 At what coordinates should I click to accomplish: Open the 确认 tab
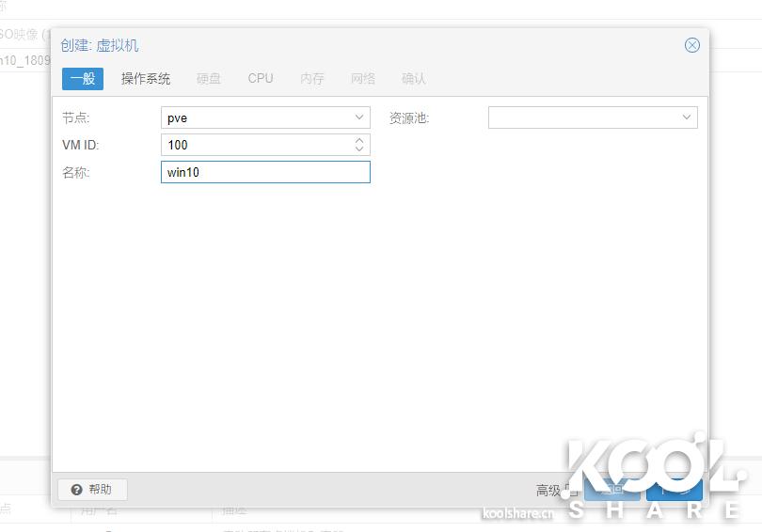[414, 79]
